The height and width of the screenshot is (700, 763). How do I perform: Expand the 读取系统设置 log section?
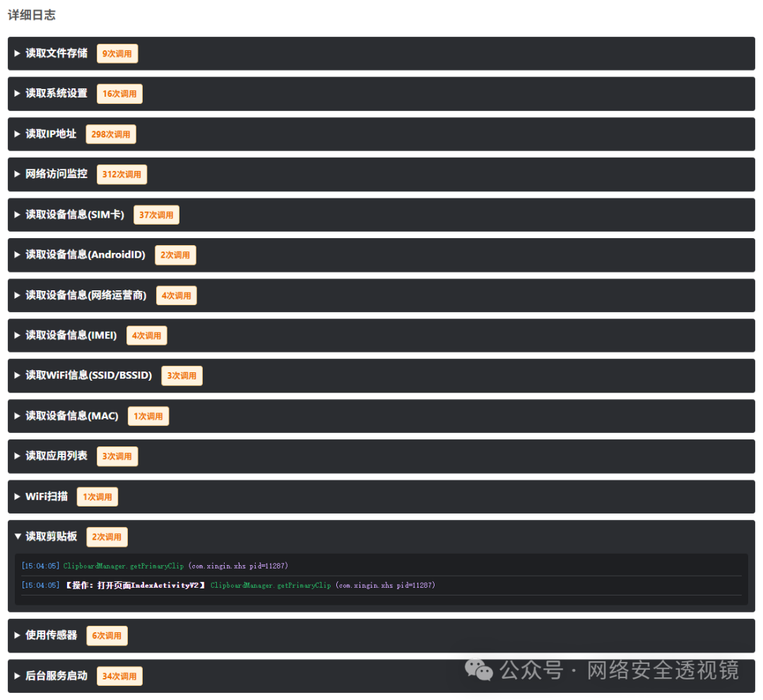[x=381, y=93]
